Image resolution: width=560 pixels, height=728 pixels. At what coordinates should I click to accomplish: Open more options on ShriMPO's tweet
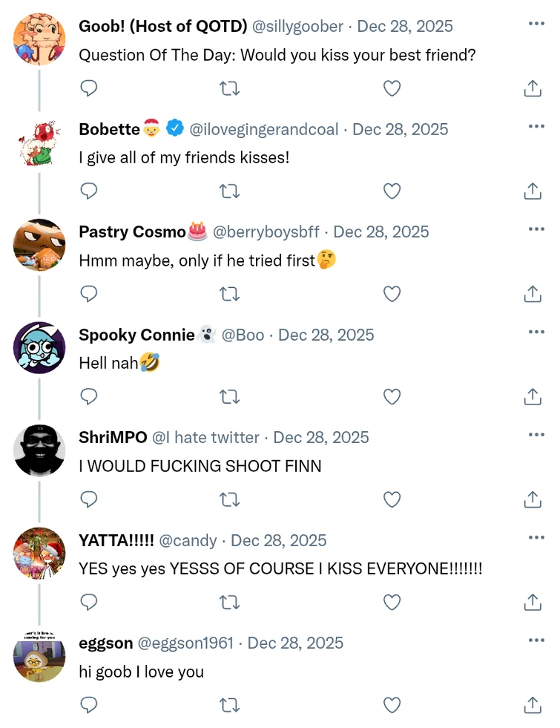[x=536, y=434]
